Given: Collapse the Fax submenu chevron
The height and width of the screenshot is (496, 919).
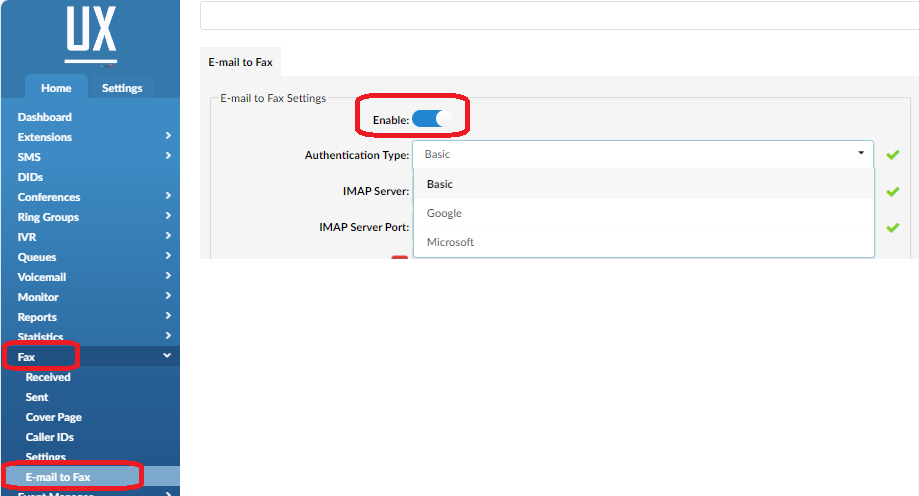Looking at the screenshot, I should (x=167, y=355).
